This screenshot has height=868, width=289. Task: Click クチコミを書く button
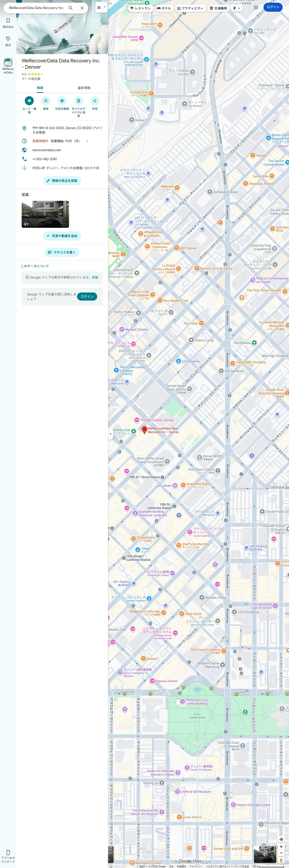(x=62, y=252)
